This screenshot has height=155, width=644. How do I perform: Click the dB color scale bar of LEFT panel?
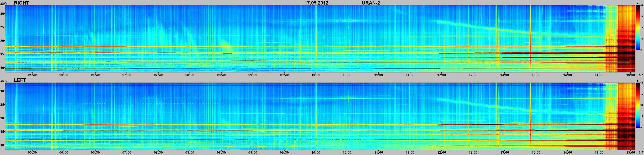point(638,105)
